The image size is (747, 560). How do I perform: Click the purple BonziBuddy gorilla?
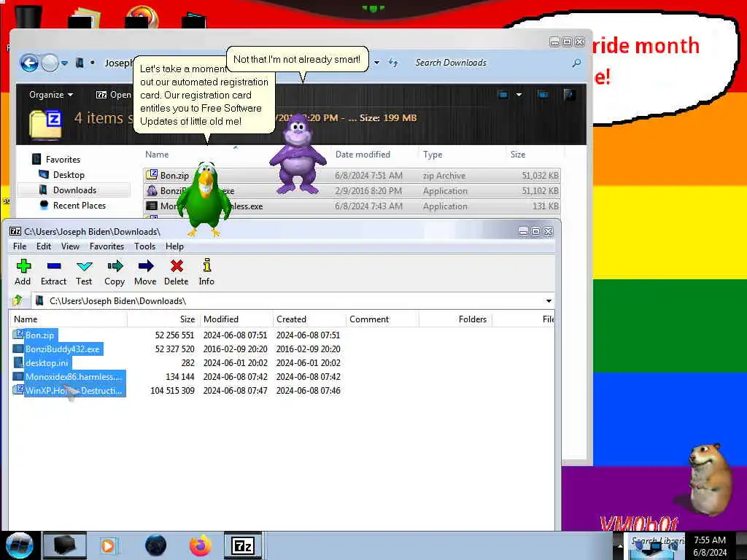[298, 156]
